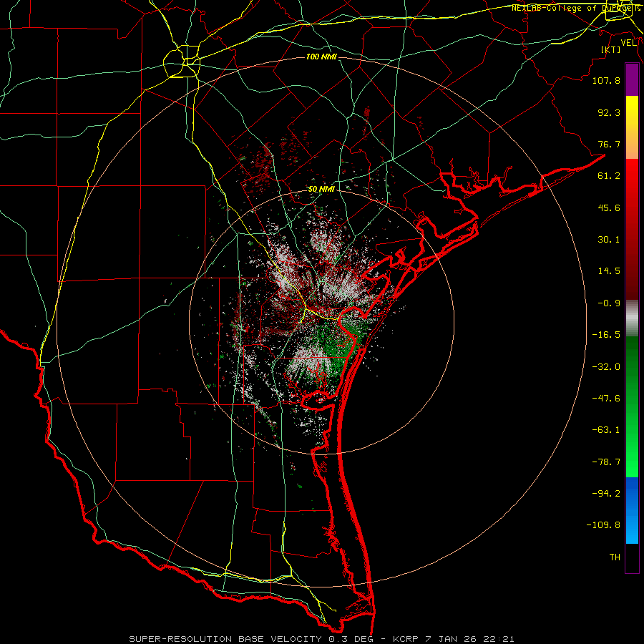
Task: Click the -63.1 legend value
Action: 606,430
